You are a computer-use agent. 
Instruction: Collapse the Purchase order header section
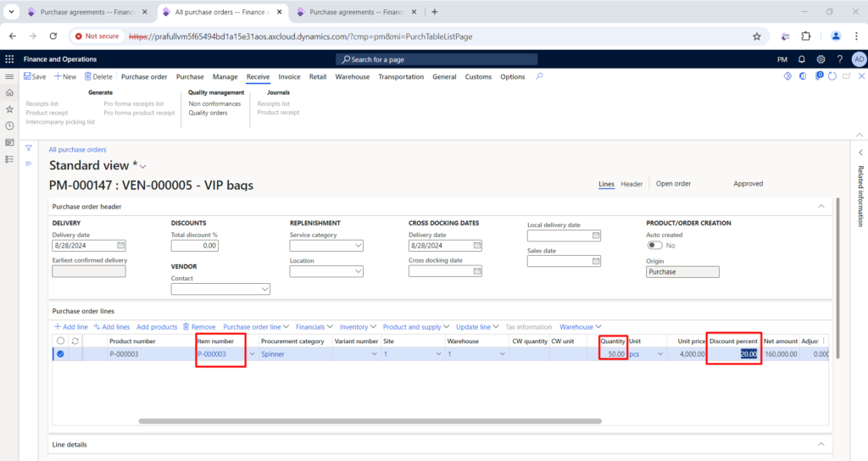(821, 207)
